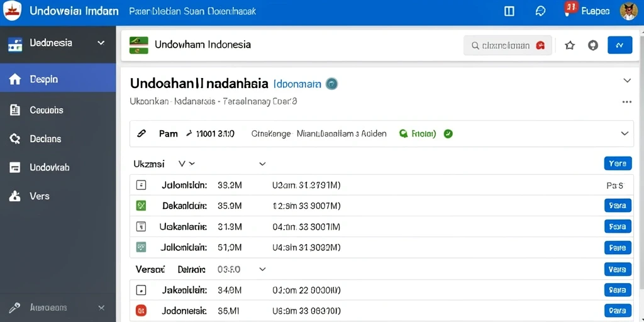Click the red icon inside the search box
The width and height of the screenshot is (644, 322).
pos(540,45)
